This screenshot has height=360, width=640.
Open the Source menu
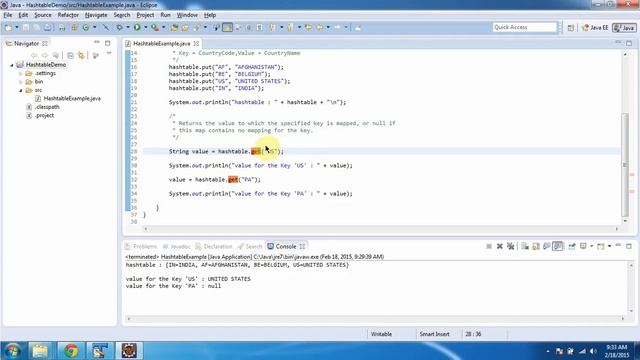click(43, 15)
